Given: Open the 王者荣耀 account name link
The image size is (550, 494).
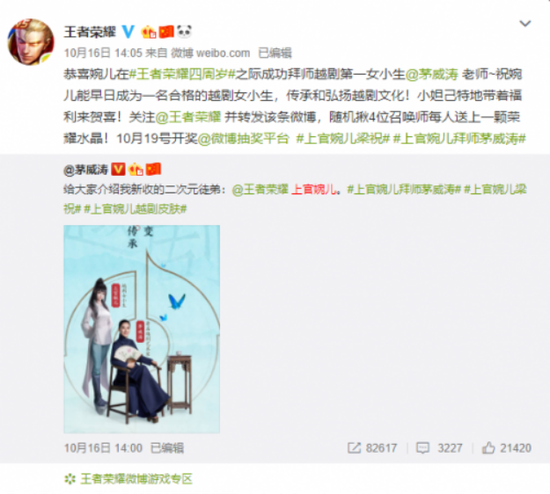Looking at the screenshot, I should pyautogui.click(x=90, y=32).
